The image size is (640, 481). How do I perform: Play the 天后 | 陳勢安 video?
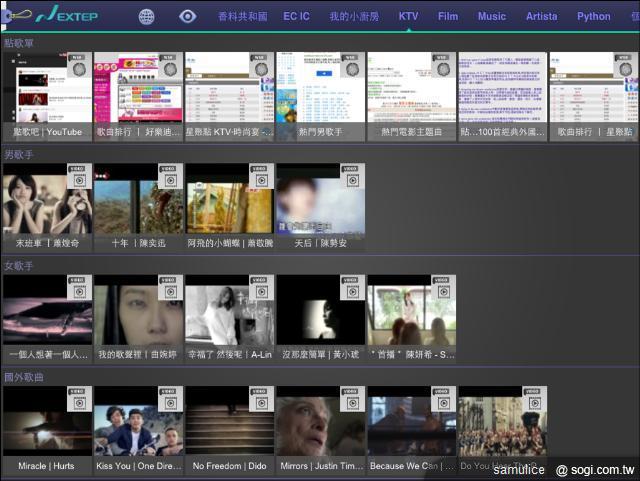320,208
